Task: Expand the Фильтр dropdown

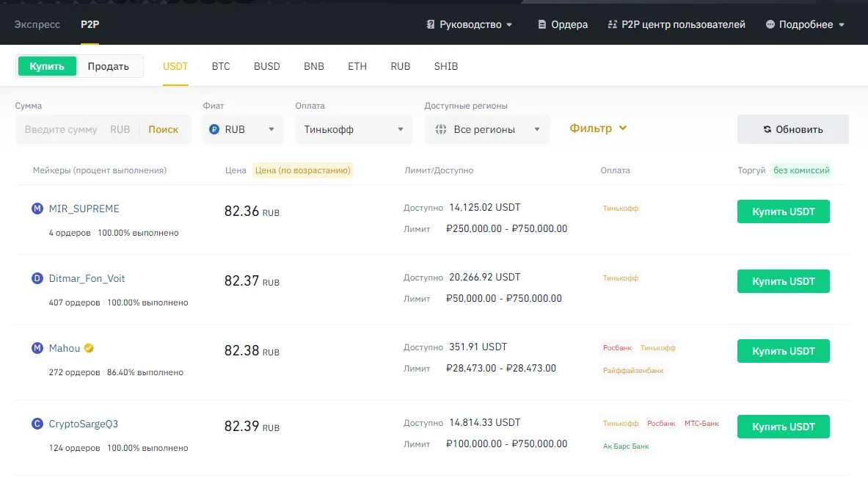Action: pyautogui.click(x=597, y=128)
